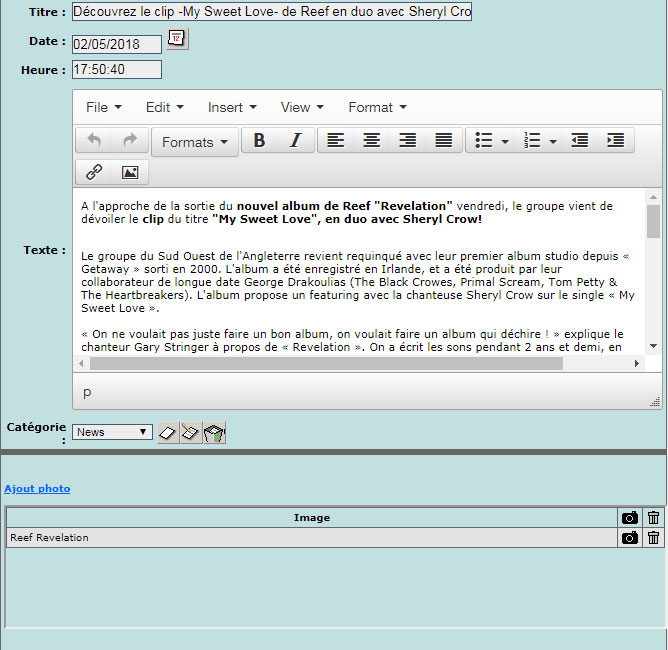Image resolution: width=668 pixels, height=650 pixels.
Task: Click the Image column header
Action: coord(312,518)
